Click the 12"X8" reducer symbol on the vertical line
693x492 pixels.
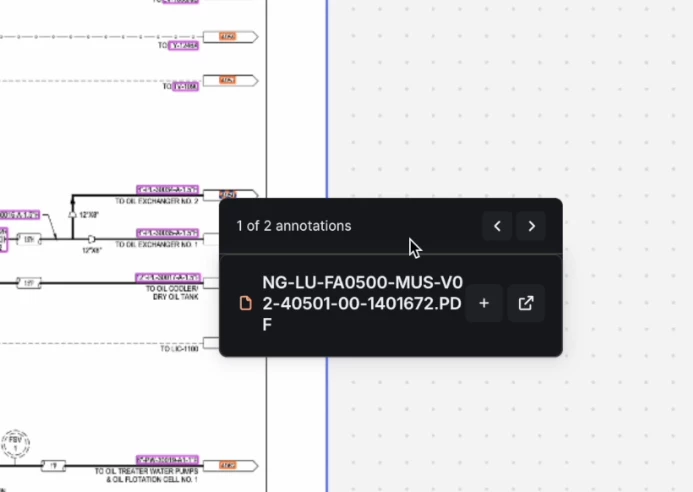point(72,214)
